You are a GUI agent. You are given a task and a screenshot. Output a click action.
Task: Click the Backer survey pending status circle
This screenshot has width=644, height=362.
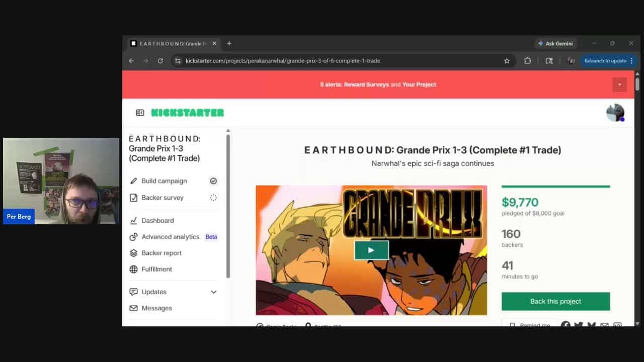click(213, 198)
